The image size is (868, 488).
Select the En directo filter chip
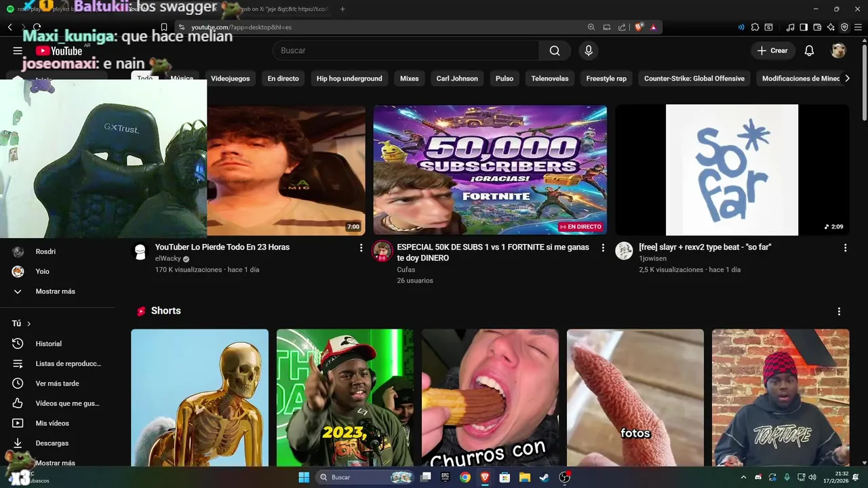coord(283,79)
